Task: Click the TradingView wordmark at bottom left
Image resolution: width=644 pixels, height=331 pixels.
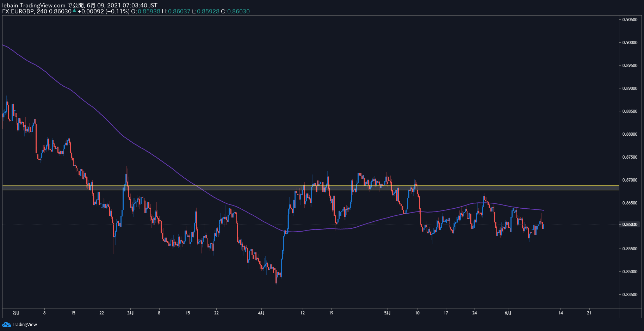Action: (24, 325)
